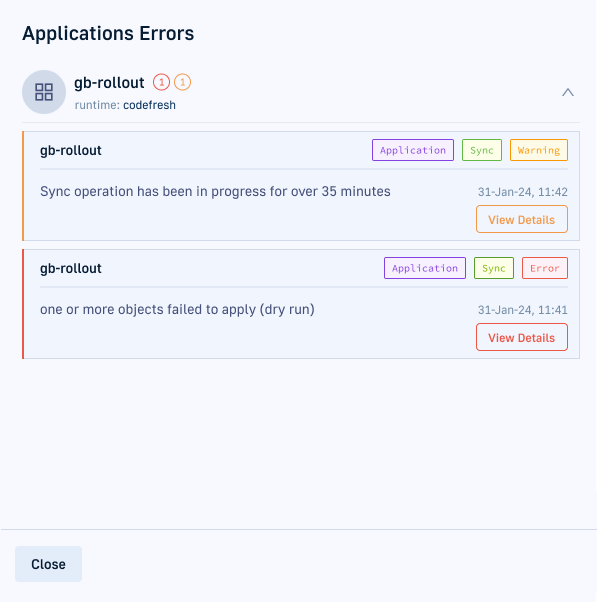Click the Sync tag on error card
The image size is (597, 602).
494,268
